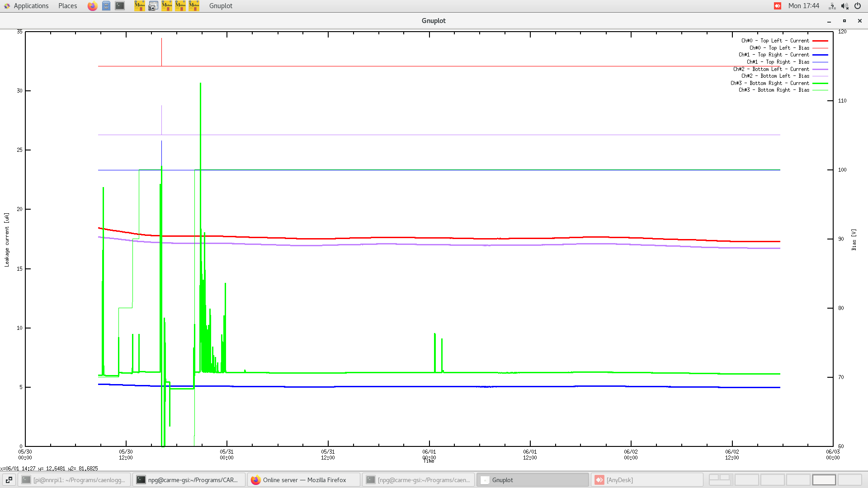The image size is (868, 488).
Task: Click the small grid icon at the window's bottom-left corner
Action: [x=9, y=480]
